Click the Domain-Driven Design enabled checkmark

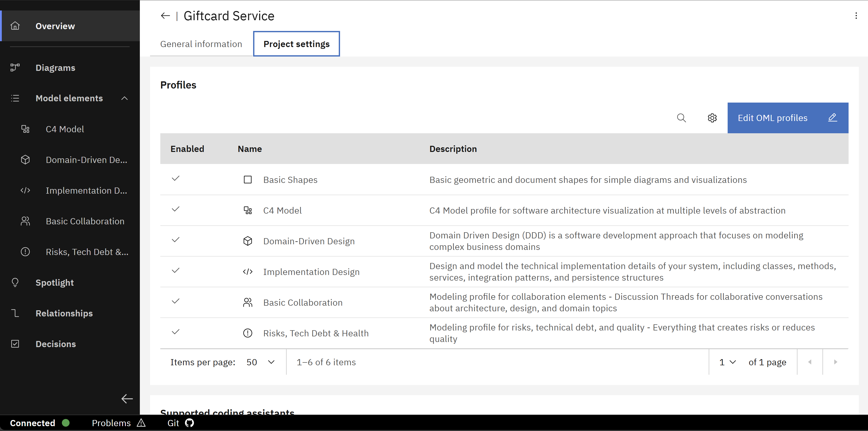point(176,240)
